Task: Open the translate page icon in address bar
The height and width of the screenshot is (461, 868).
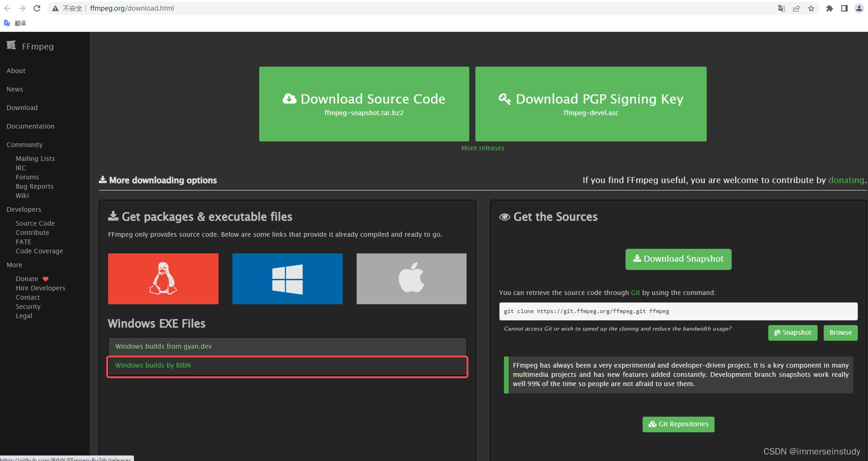Action: coord(782,8)
